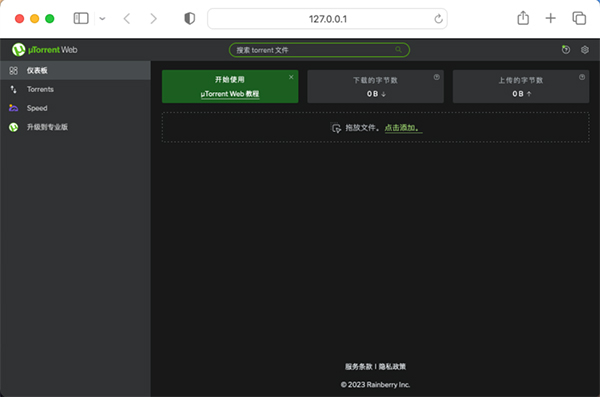
Task: Click the search magnifier icon
Action: 398,50
